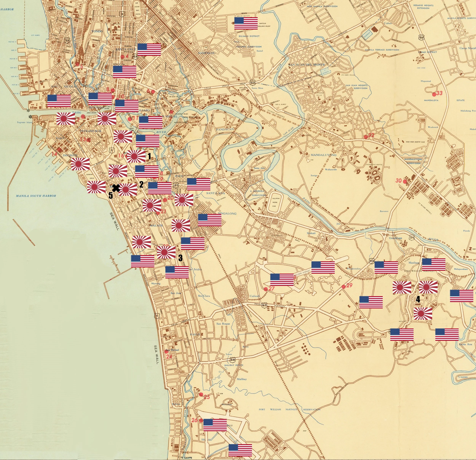Screen dimensions: 476x460
Task: Click the westernmost US flag near the piers
Action: pos(59,101)
